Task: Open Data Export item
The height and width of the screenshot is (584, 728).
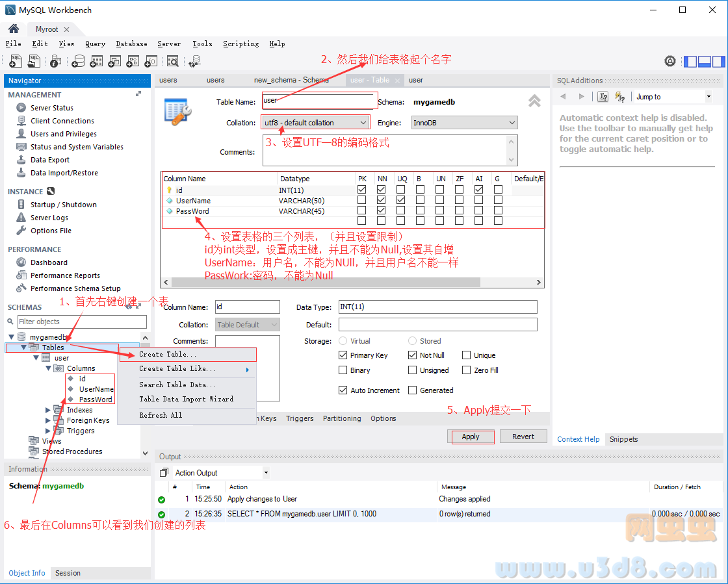Action: tap(49, 160)
